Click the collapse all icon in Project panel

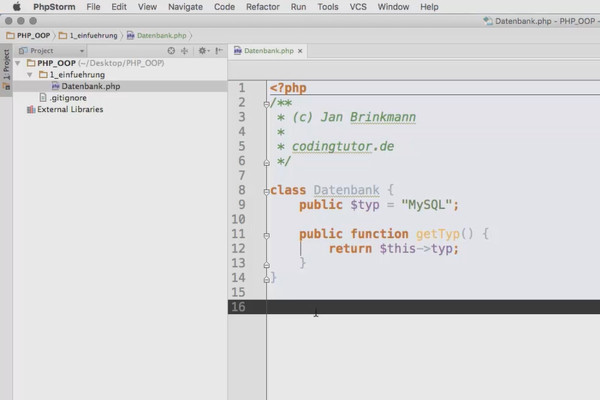pyautogui.click(x=184, y=51)
